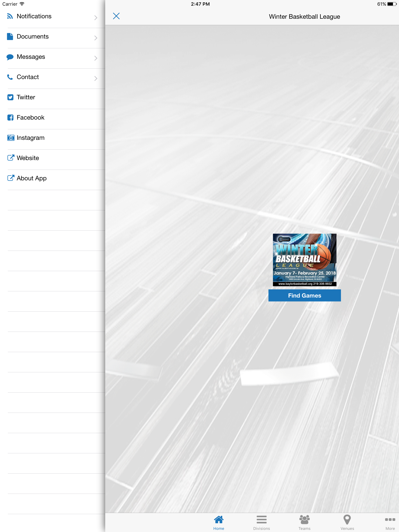Tap the Winter Basketball League flyer image
Screen dimensions: 399x532
coord(305,260)
